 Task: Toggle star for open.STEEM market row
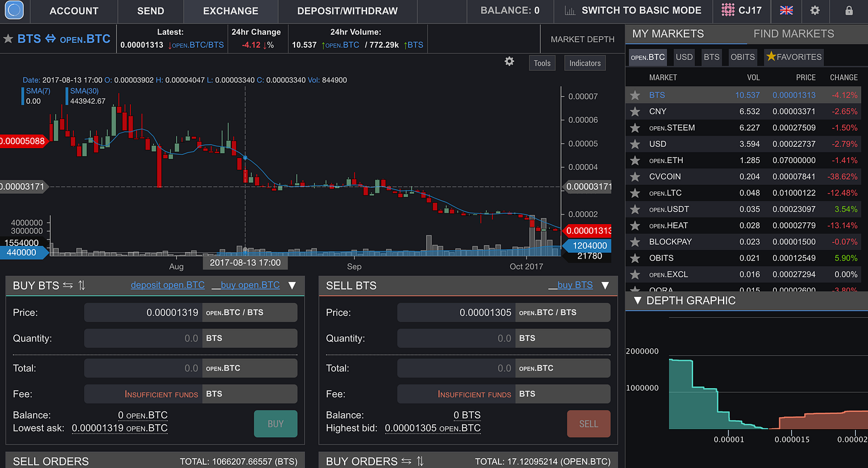(635, 128)
